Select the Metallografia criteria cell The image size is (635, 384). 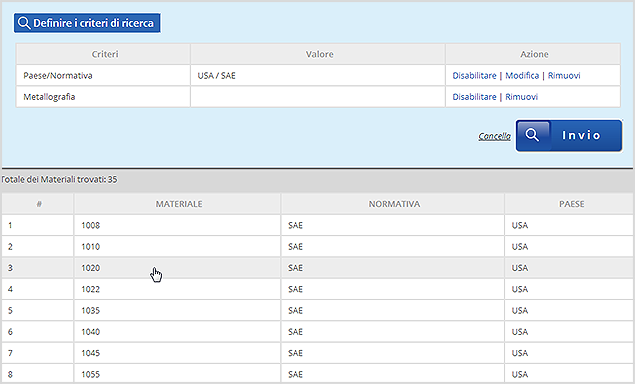103,97
